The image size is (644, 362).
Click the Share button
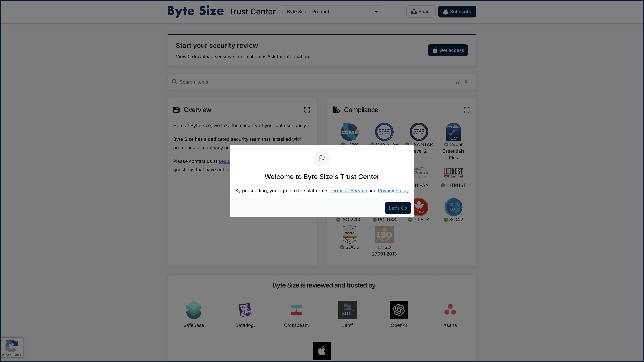(x=421, y=12)
